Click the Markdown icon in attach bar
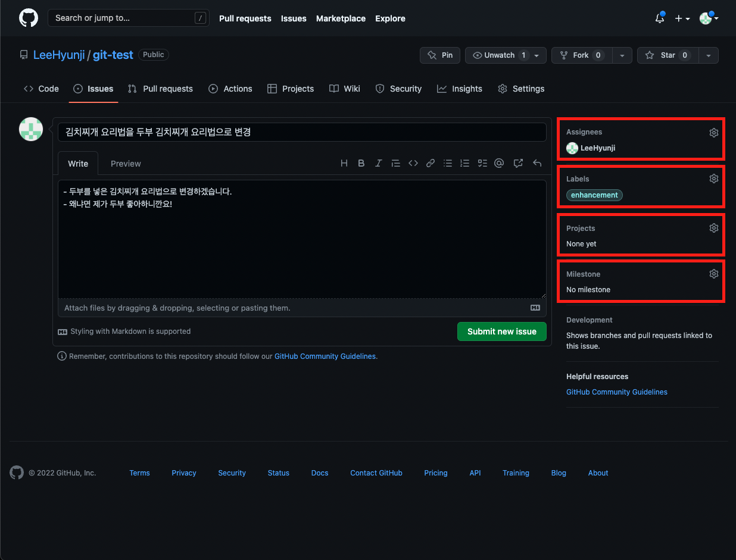736x560 pixels. coord(535,308)
